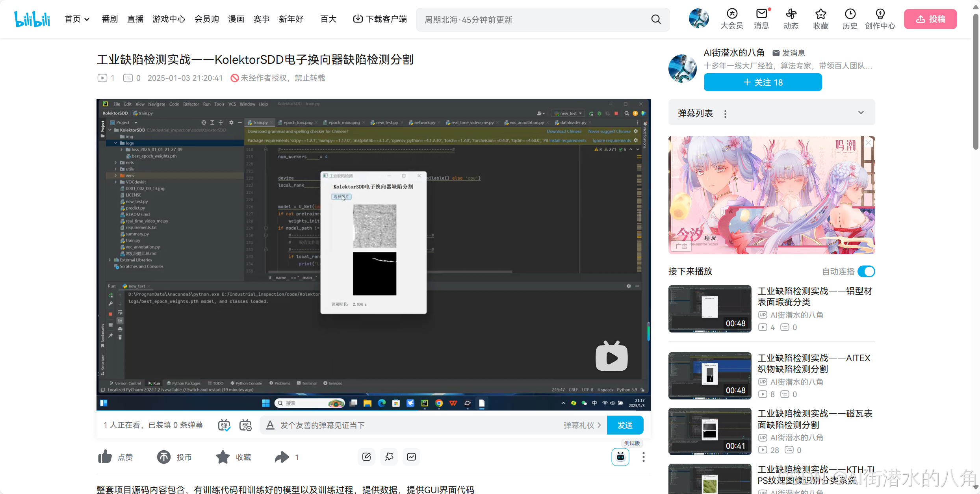Toggle the danmaku display switch

pos(225,425)
